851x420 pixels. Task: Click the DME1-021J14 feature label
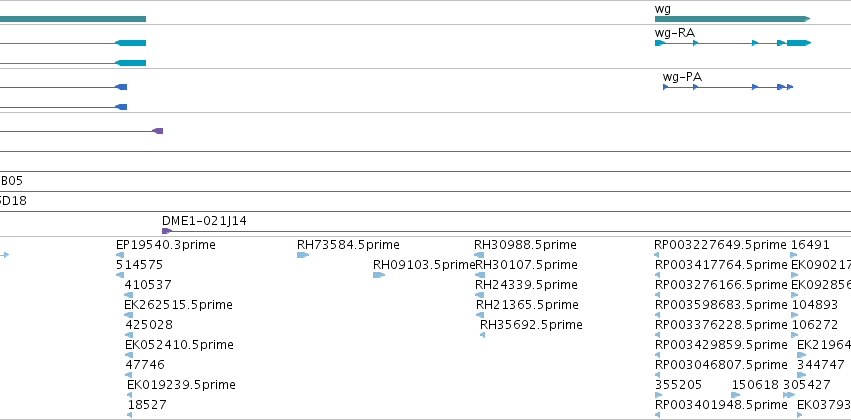click(204, 221)
